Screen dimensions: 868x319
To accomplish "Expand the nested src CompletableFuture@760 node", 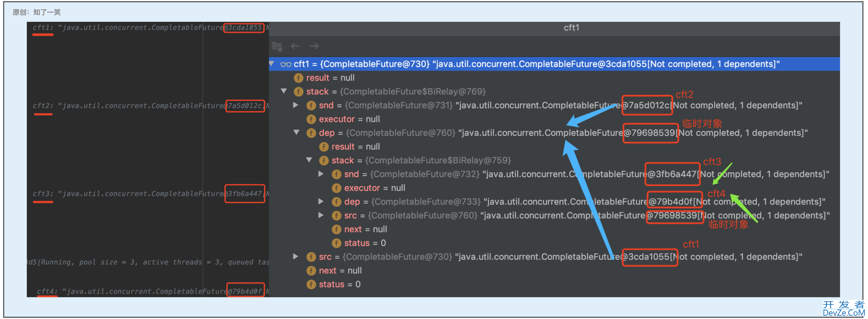I will 321,215.
